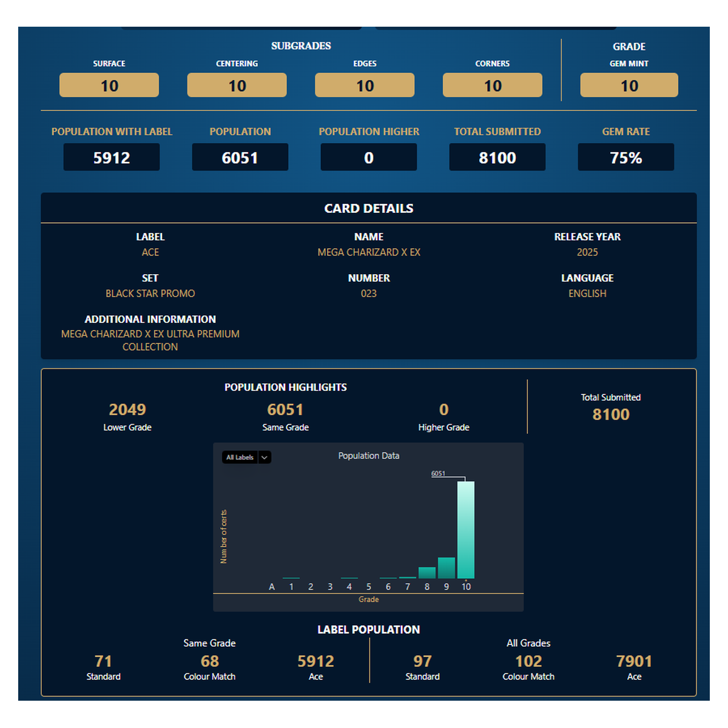
Task: Click the Ultra Premium Collection additional information text
Action: tap(150, 340)
